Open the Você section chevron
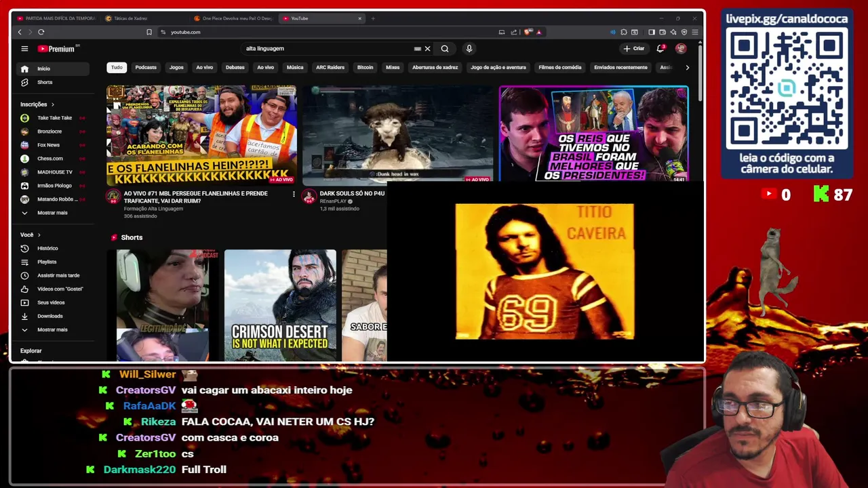Screen dimensions: 868x488 pyautogui.click(x=39, y=235)
